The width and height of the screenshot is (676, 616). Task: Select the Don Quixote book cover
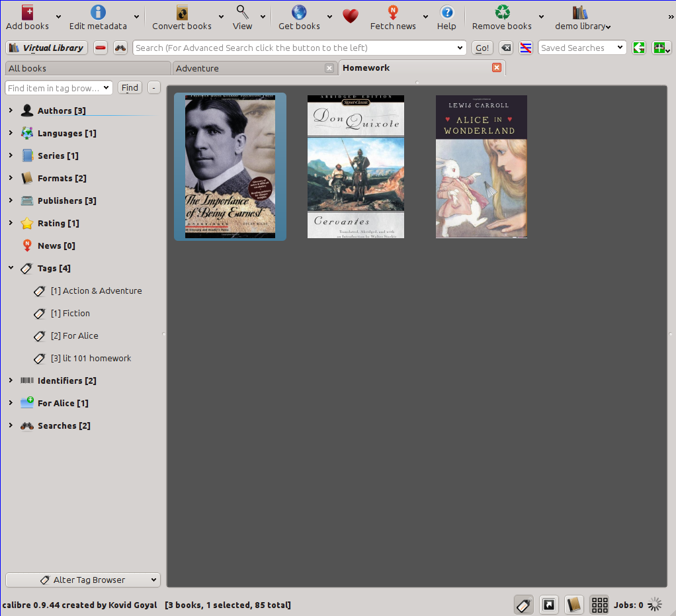point(356,167)
